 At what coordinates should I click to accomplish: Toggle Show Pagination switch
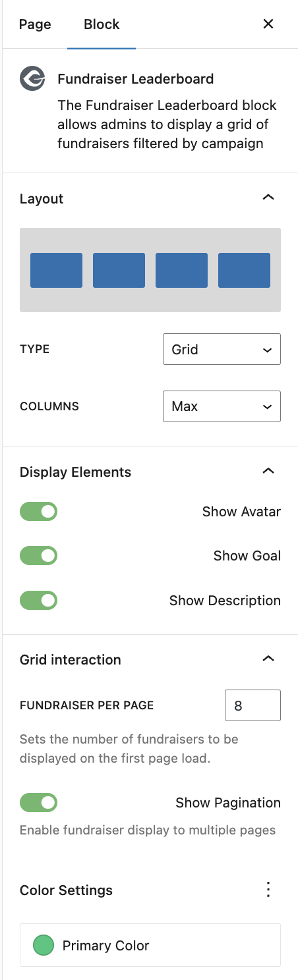click(39, 803)
